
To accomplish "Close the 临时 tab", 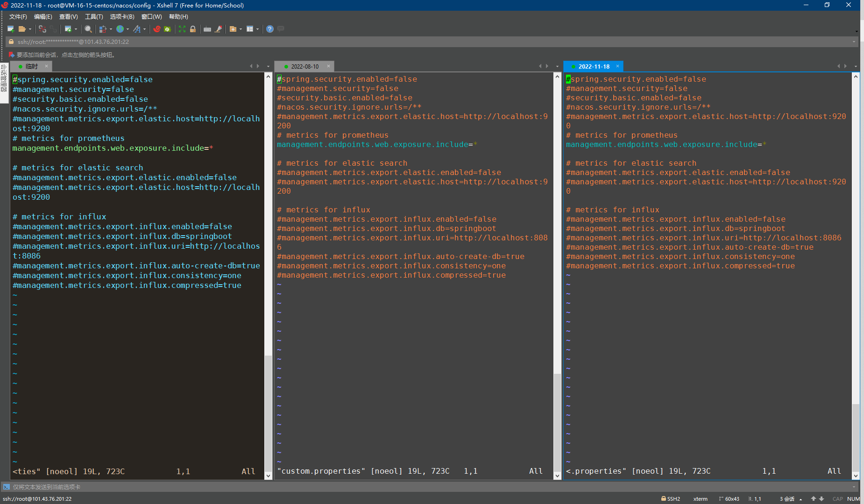I will (x=46, y=66).
